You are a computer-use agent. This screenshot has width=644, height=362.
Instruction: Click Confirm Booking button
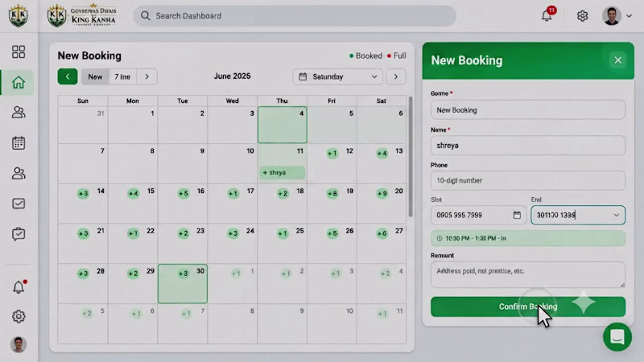(x=528, y=306)
